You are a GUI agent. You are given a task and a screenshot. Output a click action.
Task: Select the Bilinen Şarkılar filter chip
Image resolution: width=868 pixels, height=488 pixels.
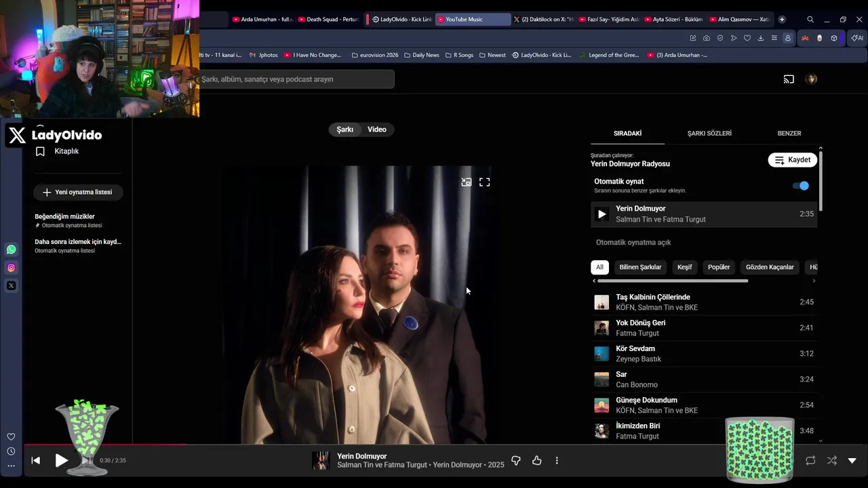(x=640, y=267)
